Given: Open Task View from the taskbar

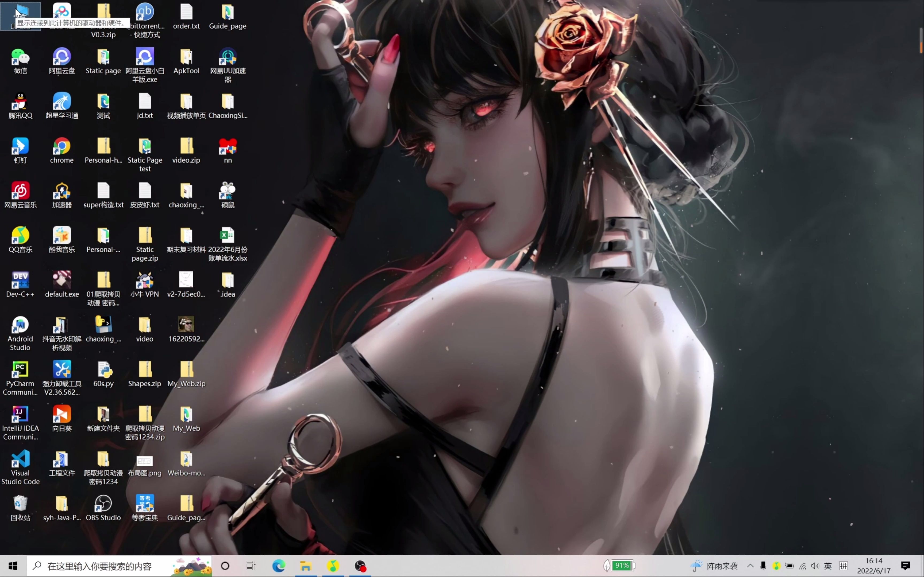Looking at the screenshot, I should coord(251,566).
